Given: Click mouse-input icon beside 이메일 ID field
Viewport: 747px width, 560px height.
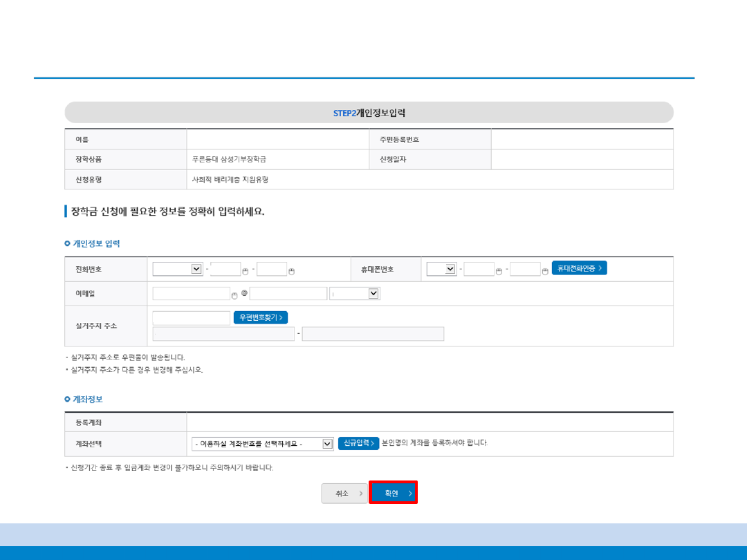Looking at the screenshot, I should [x=234, y=295].
